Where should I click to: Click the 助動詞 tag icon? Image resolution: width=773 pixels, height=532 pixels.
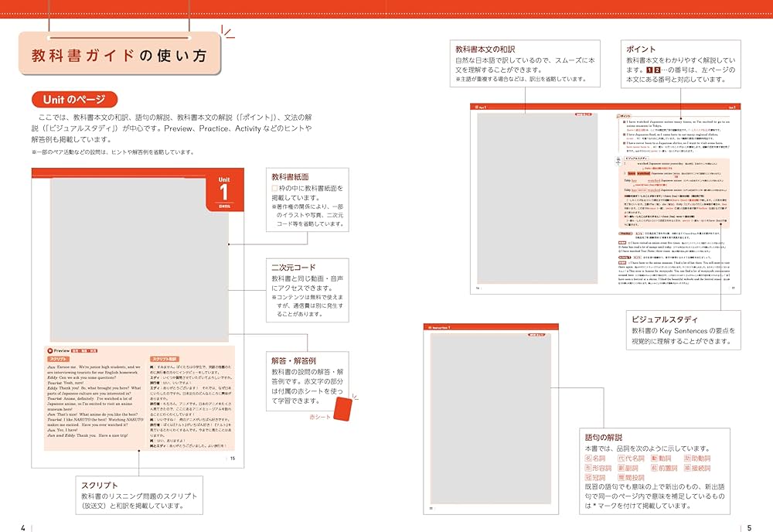click(696, 458)
